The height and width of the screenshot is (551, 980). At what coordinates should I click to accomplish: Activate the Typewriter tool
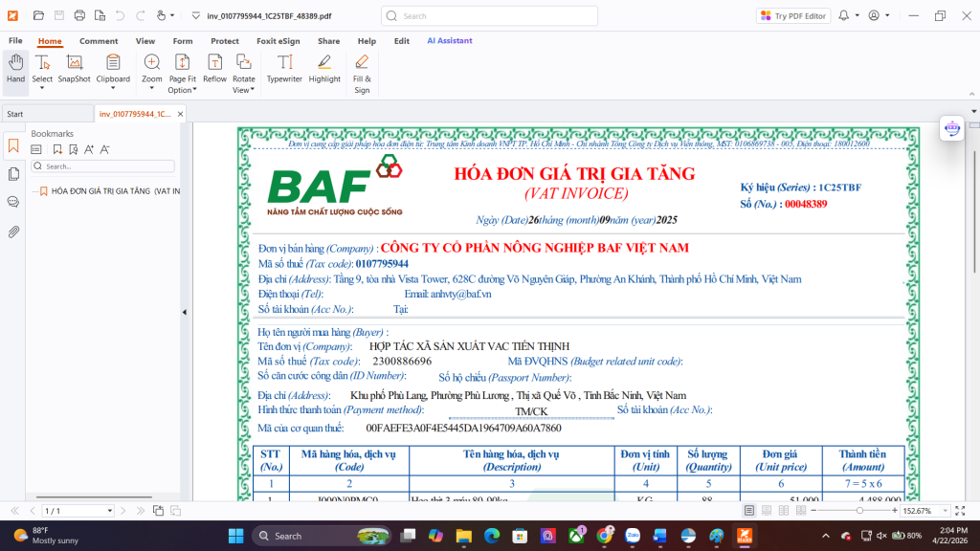pyautogui.click(x=284, y=69)
